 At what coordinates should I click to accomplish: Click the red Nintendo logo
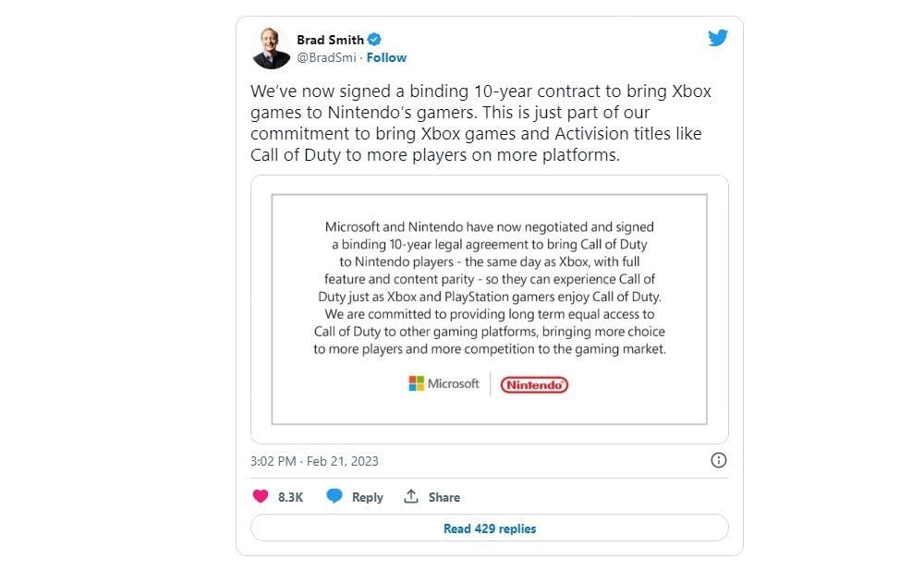(534, 384)
